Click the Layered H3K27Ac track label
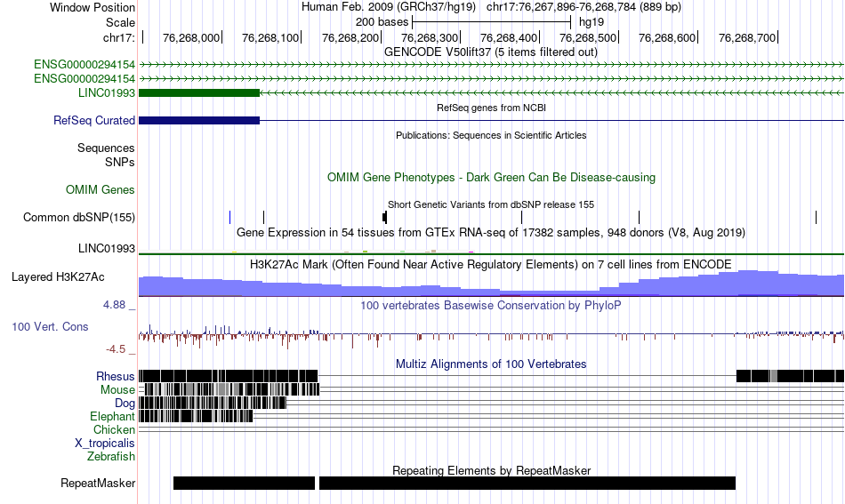The height and width of the screenshot is (504, 845). 58,276
